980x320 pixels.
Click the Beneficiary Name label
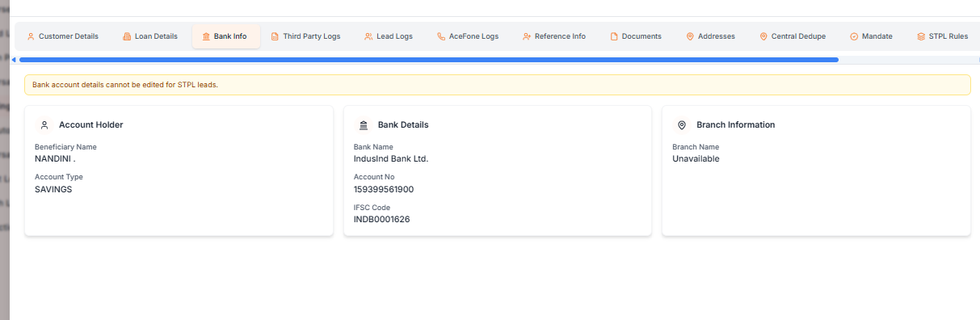click(65, 147)
